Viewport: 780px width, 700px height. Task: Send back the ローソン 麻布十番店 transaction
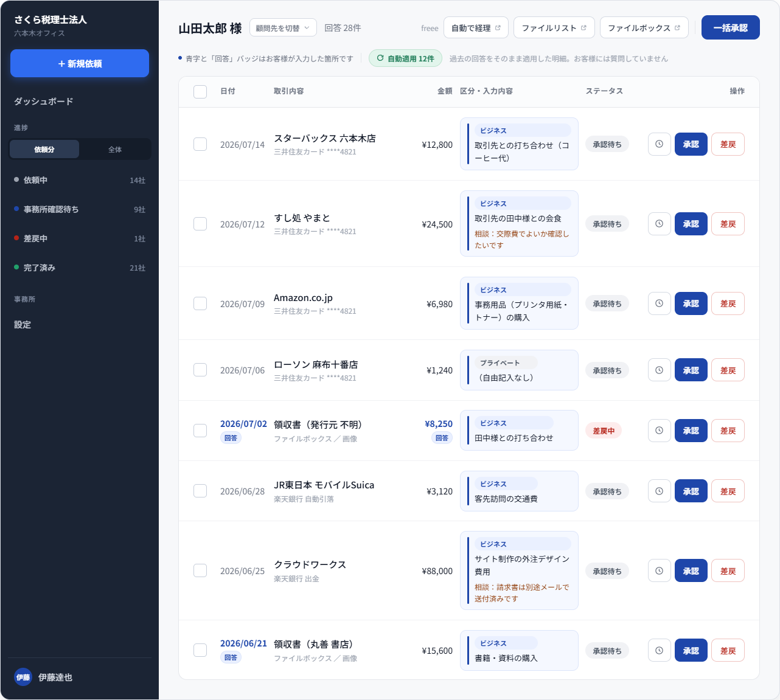pos(728,370)
